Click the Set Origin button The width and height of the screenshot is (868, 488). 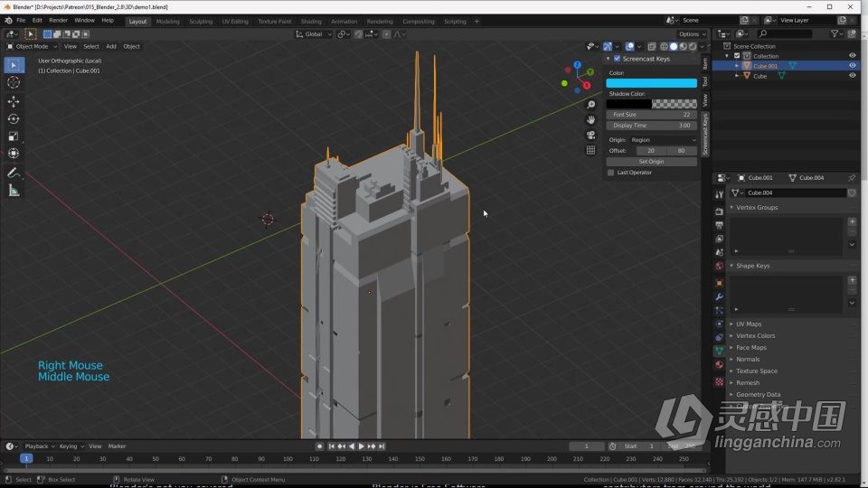click(x=651, y=162)
